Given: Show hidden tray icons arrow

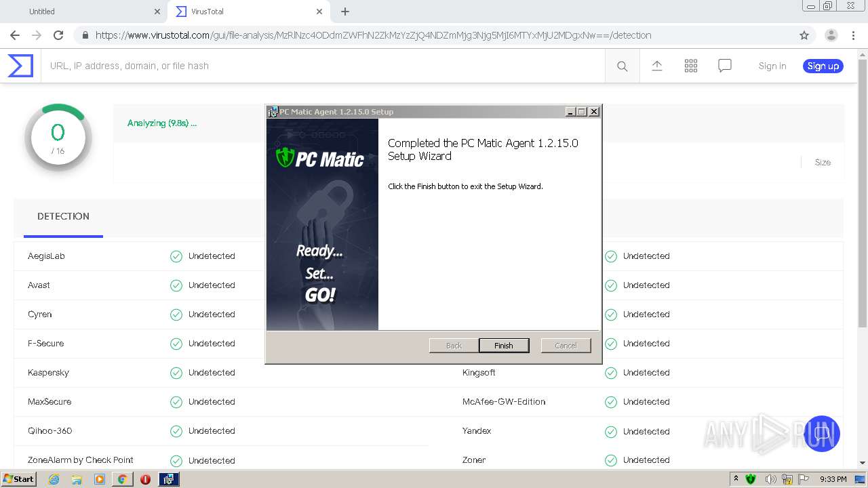Looking at the screenshot, I should coord(736,479).
